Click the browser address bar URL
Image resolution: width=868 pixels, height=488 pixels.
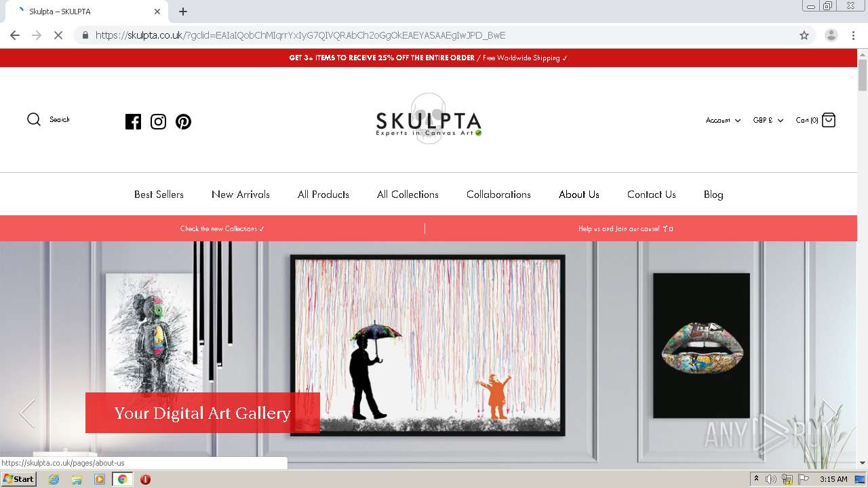click(300, 35)
